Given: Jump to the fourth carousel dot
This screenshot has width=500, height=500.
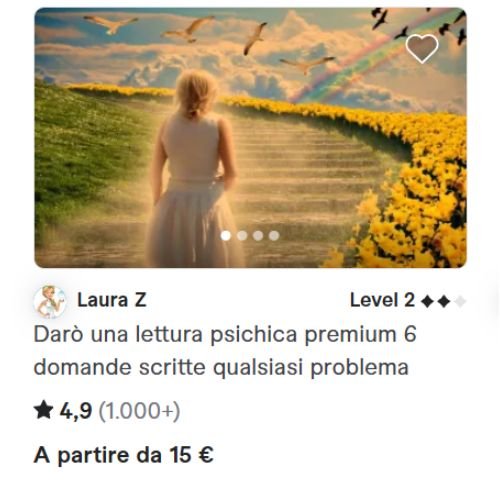Looking at the screenshot, I should 274,236.
